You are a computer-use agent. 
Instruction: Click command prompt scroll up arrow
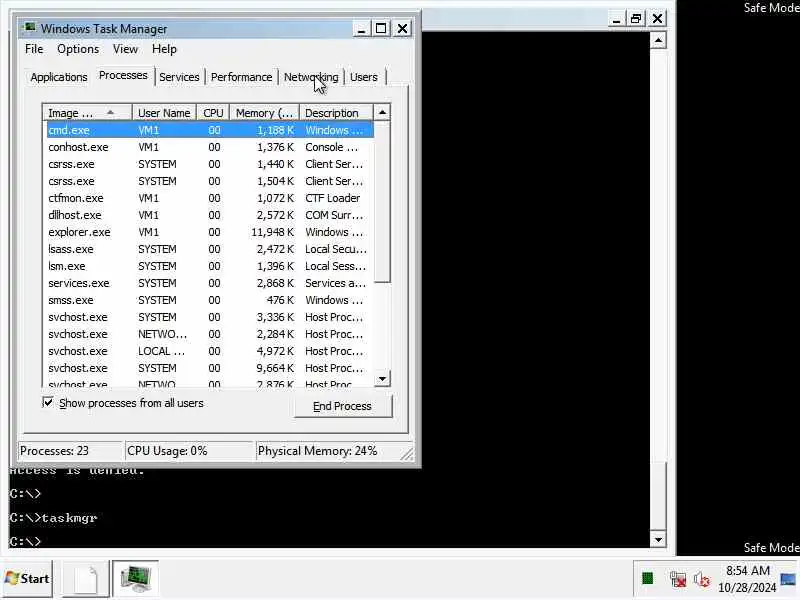tap(658, 40)
